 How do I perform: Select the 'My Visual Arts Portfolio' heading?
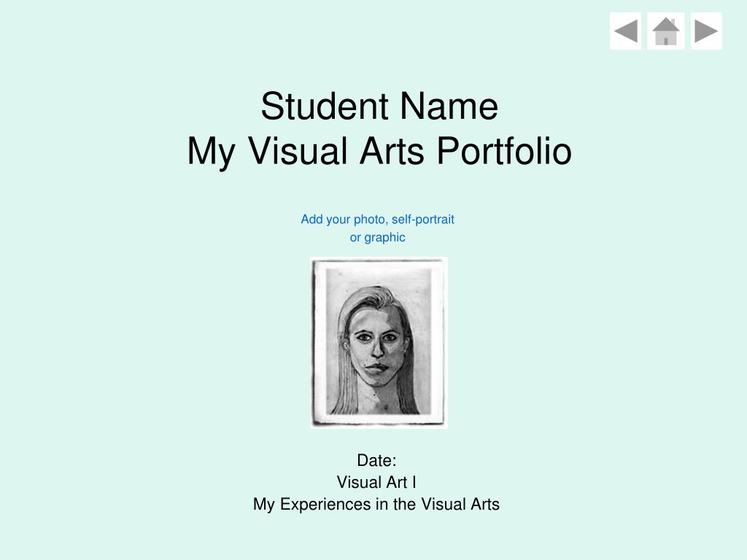point(379,151)
